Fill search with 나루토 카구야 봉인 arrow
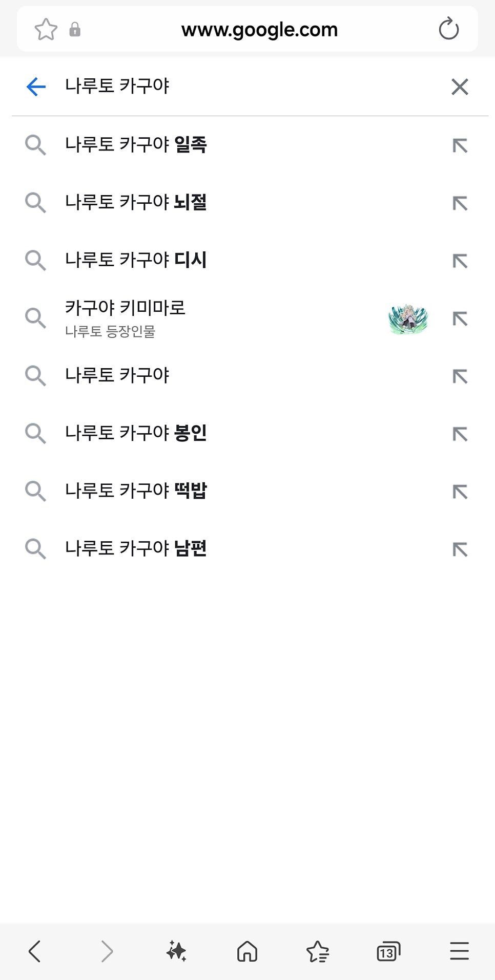495x980 pixels. (460, 434)
